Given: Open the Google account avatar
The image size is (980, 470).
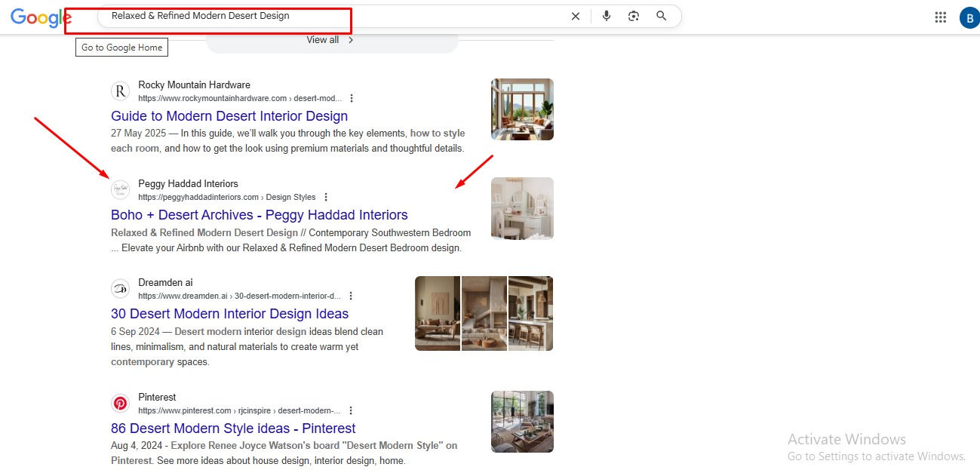Looking at the screenshot, I should 969,18.
